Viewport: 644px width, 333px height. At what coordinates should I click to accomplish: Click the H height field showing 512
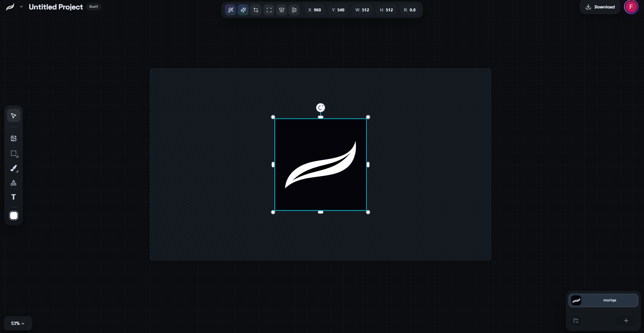point(386,10)
